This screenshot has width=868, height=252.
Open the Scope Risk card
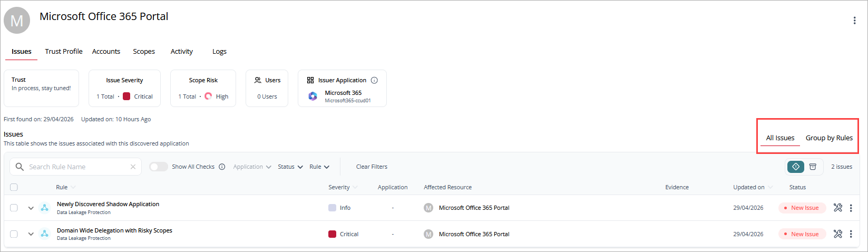tap(203, 88)
